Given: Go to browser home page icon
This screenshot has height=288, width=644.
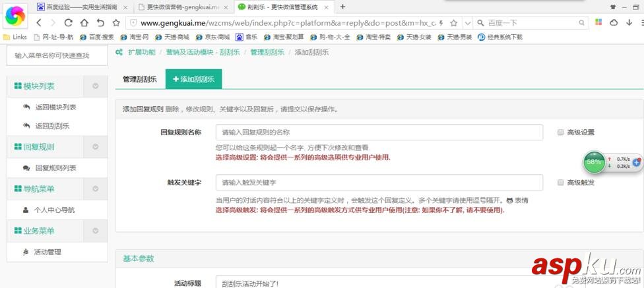Looking at the screenshot, I should 84,23.
